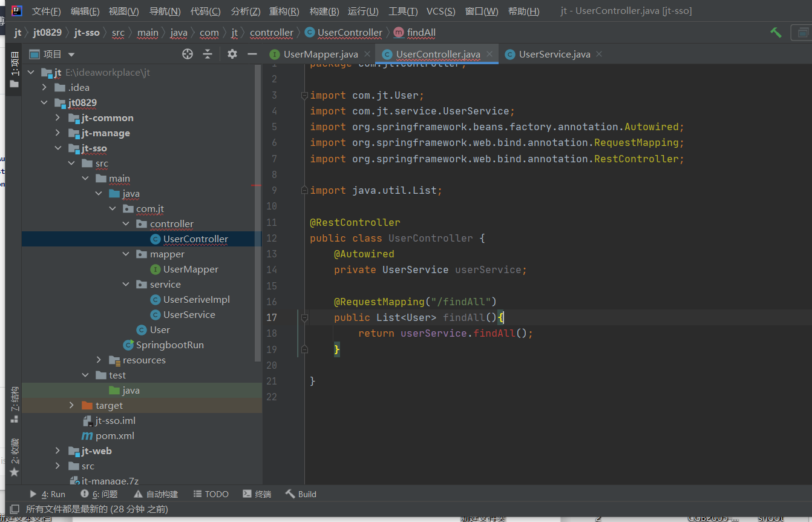Open the 终端 terminal tool window
This screenshot has height=522, width=812.
click(257, 494)
